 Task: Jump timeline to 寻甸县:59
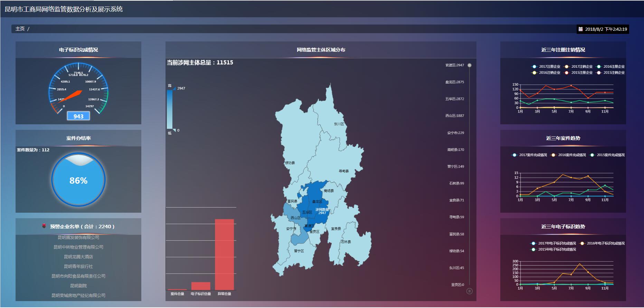coord(457,218)
